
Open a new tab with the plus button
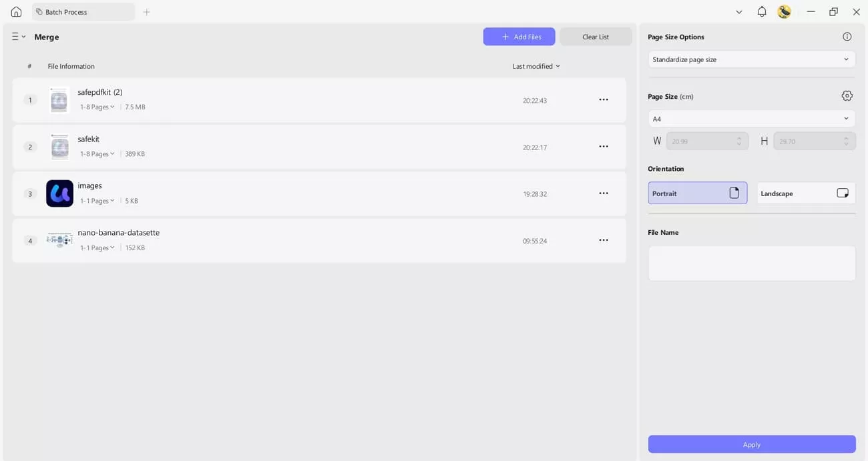pos(147,11)
